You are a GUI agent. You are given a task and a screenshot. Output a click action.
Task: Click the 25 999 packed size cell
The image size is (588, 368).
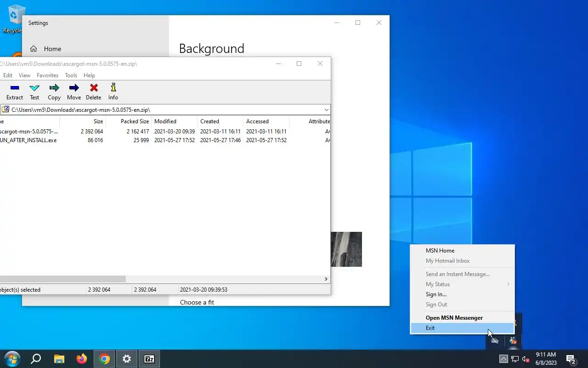point(141,140)
